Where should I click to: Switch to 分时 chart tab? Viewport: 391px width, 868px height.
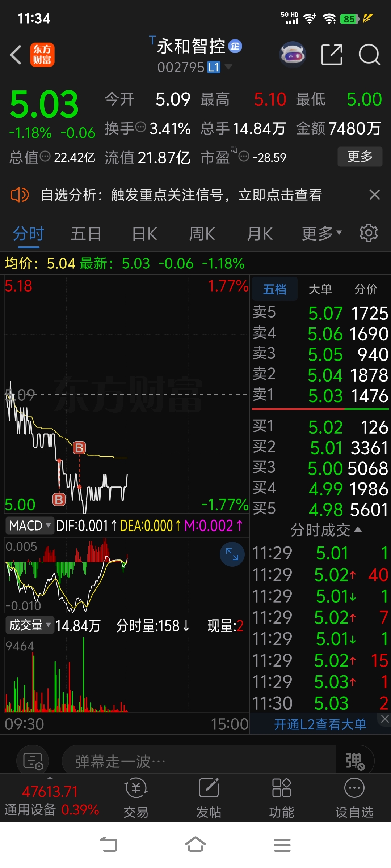[x=28, y=233]
